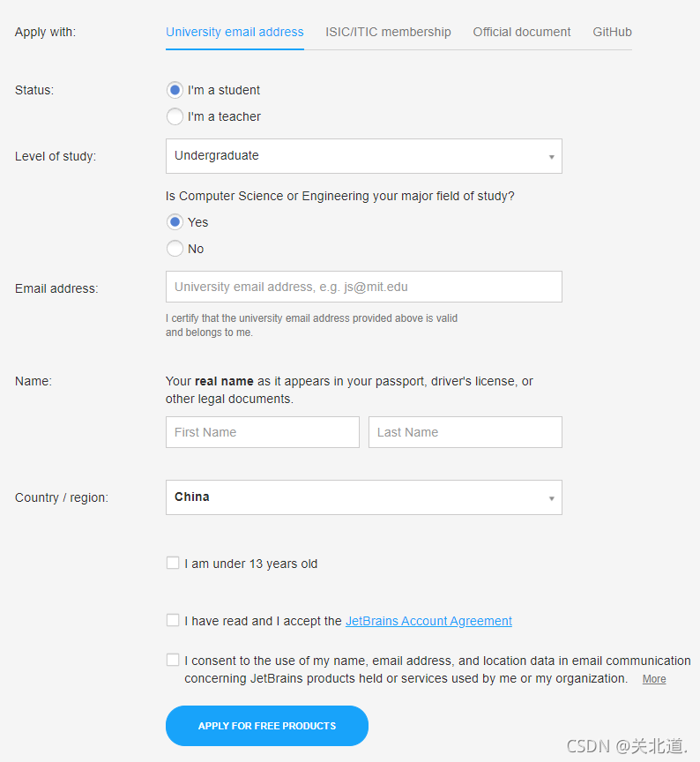Switch to the University email address tab

[235, 32]
